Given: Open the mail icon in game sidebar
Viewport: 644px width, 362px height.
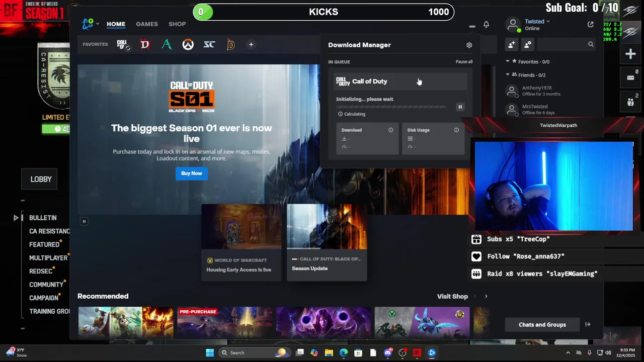Looking at the screenshot, I should click(x=630, y=78).
